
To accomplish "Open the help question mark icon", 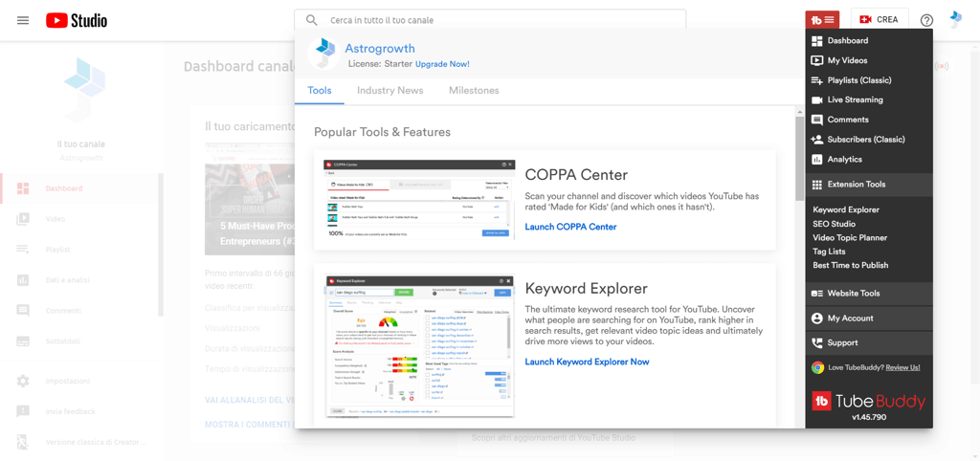I will click(x=926, y=20).
